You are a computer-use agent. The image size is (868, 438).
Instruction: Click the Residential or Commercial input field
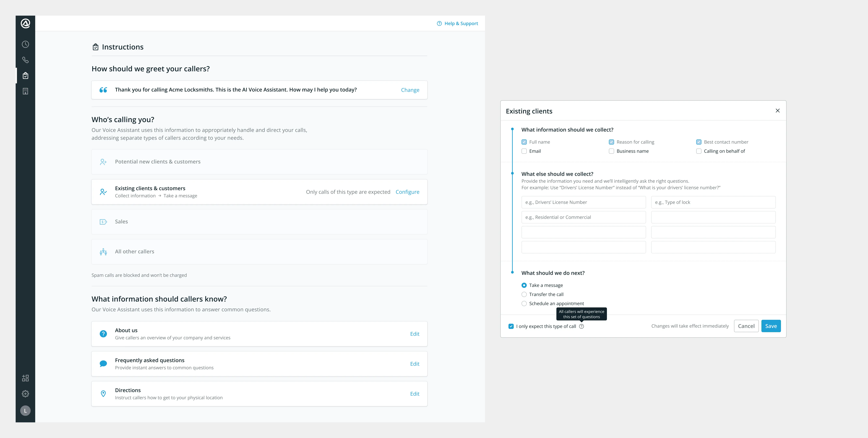tap(584, 217)
